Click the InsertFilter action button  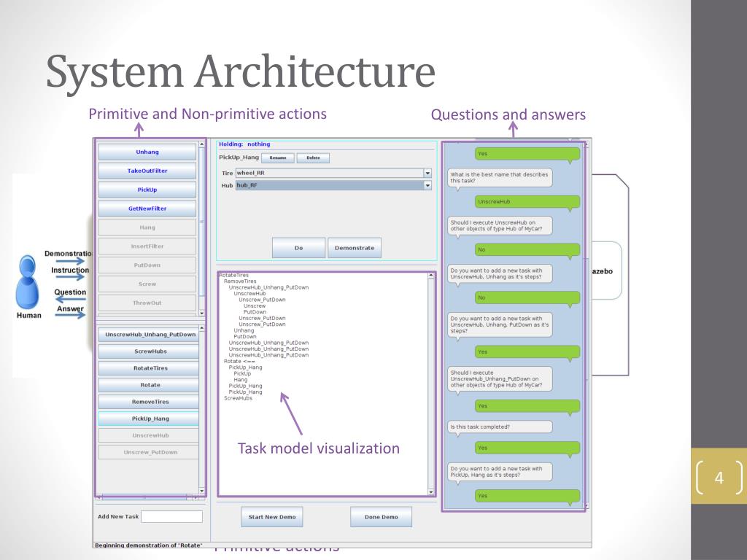(x=147, y=246)
